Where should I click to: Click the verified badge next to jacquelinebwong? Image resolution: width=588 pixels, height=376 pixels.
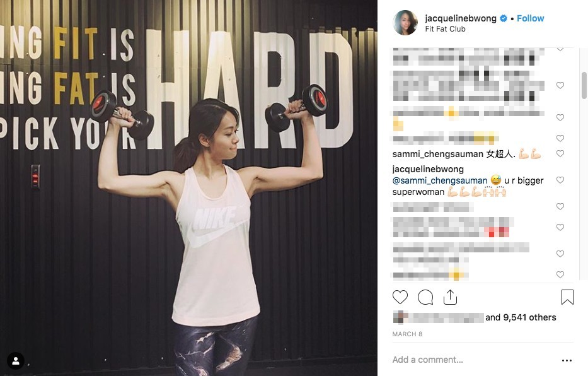point(504,18)
